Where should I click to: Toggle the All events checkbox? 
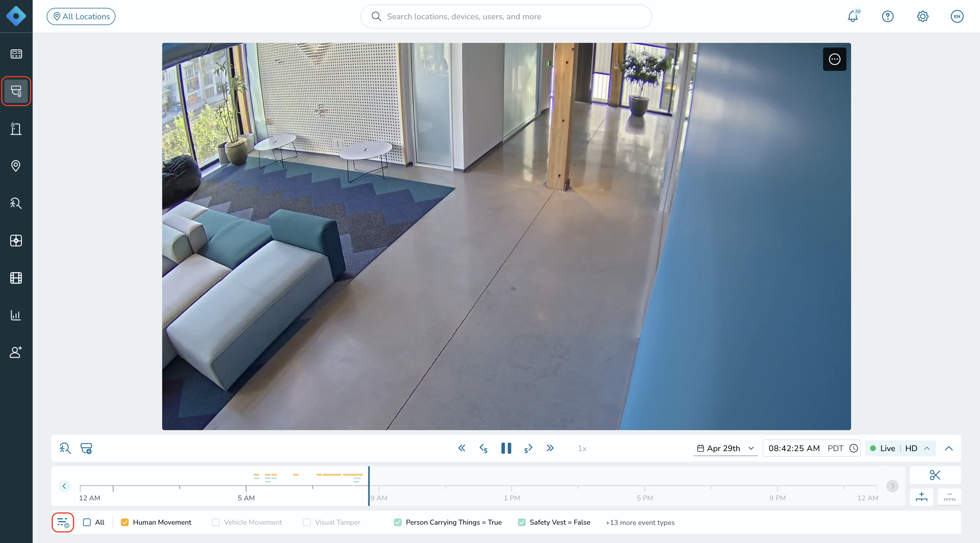[87, 523]
